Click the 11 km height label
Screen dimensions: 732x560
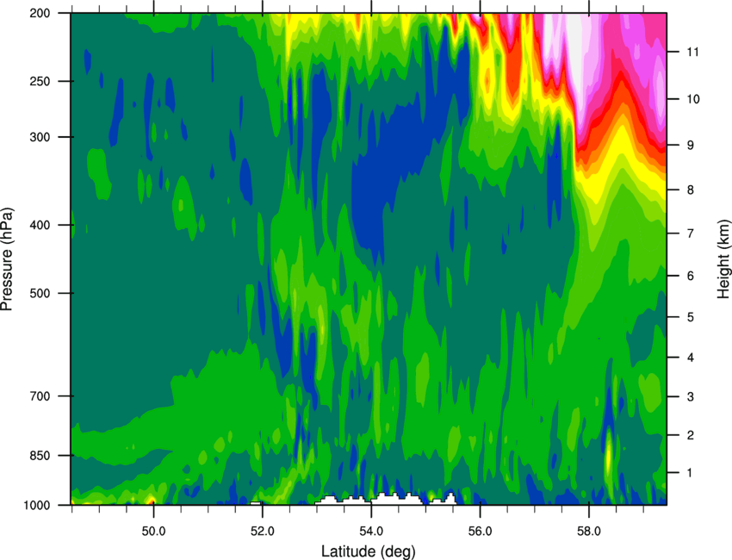click(x=692, y=52)
